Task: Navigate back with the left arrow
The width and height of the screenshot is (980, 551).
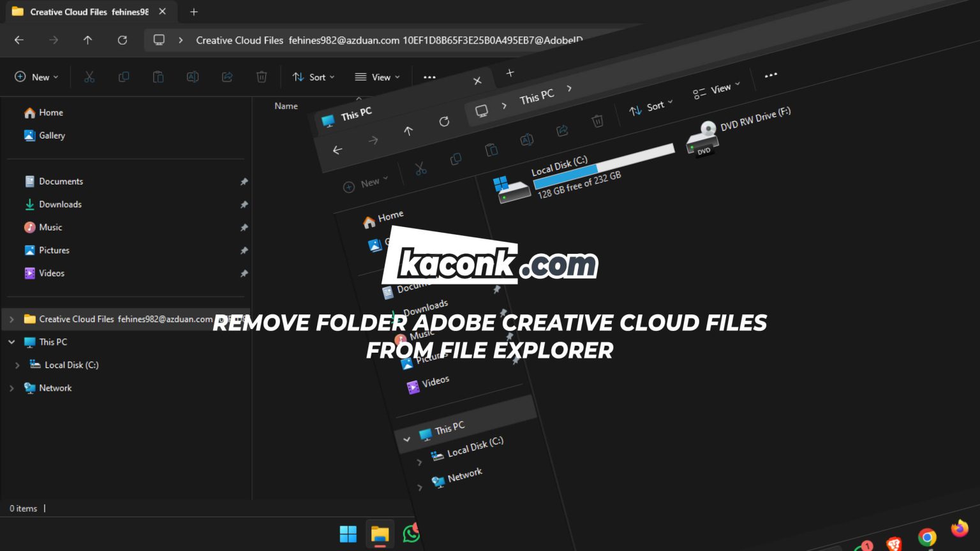Action: tap(19, 40)
